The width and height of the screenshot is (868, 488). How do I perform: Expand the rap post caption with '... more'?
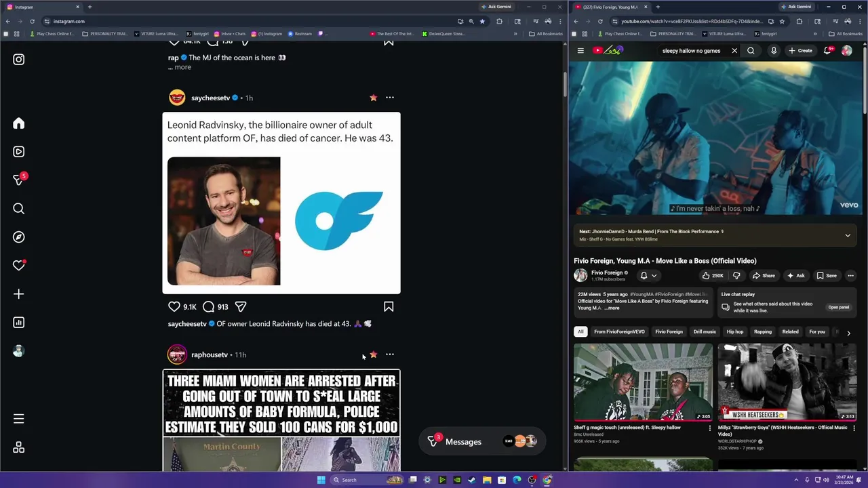[x=180, y=67]
